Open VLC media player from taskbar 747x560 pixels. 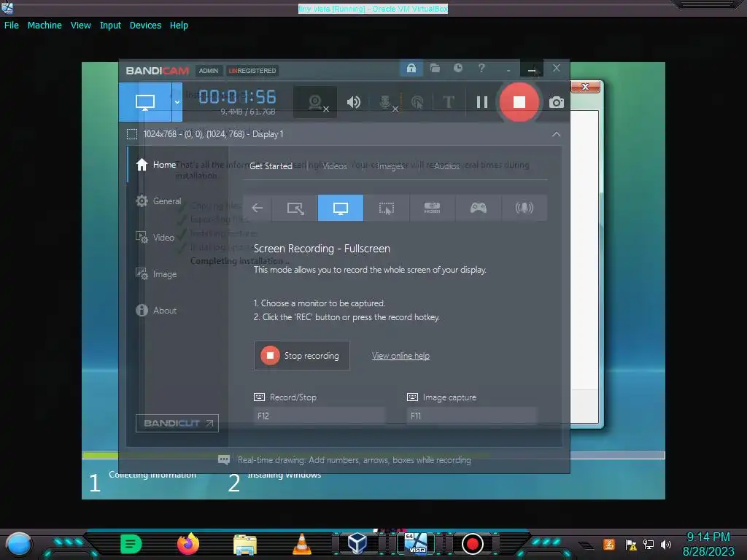pyautogui.click(x=301, y=544)
